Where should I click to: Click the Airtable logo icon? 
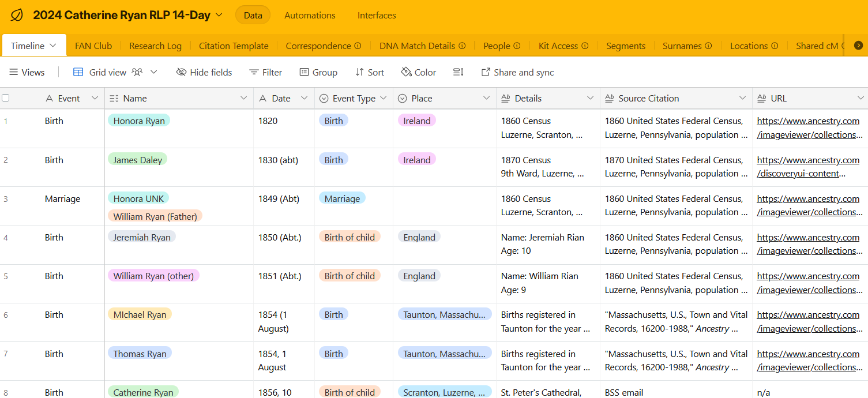pyautogui.click(x=17, y=16)
